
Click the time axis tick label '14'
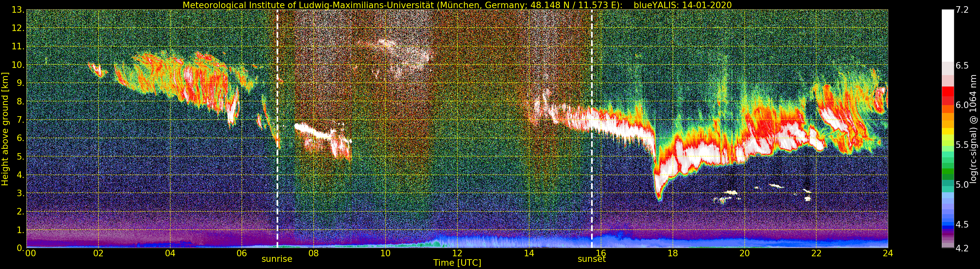(x=529, y=253)
